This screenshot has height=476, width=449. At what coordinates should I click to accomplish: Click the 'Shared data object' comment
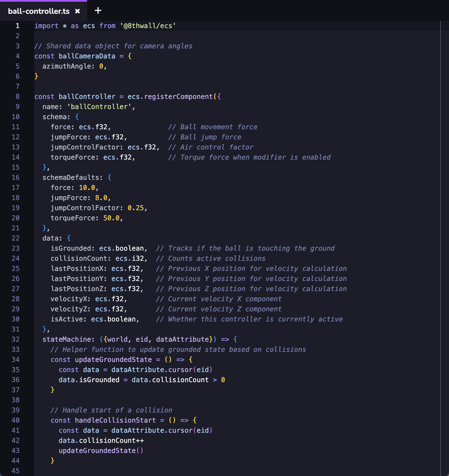[x=113, y=46]
